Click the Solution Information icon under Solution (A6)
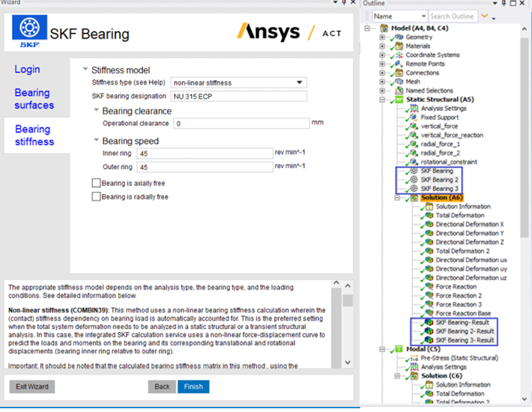Screen dimensions: 532x412 pyautogui.click(x=429, y=207)
